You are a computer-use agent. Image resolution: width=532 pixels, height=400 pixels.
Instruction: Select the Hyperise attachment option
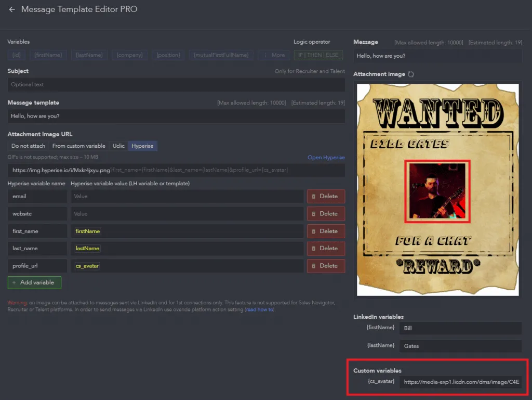click(x=142, y=146)
